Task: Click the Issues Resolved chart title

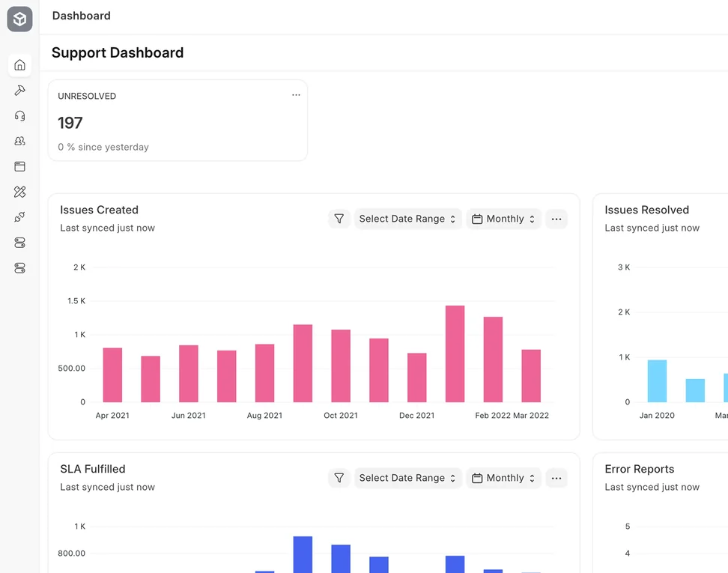Action: click(x=646, y=210)
